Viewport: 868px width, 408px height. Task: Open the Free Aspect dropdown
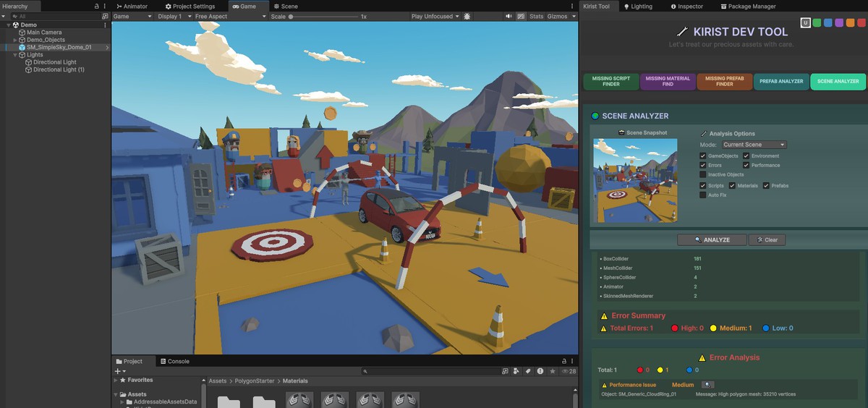(x=230, y=16)
